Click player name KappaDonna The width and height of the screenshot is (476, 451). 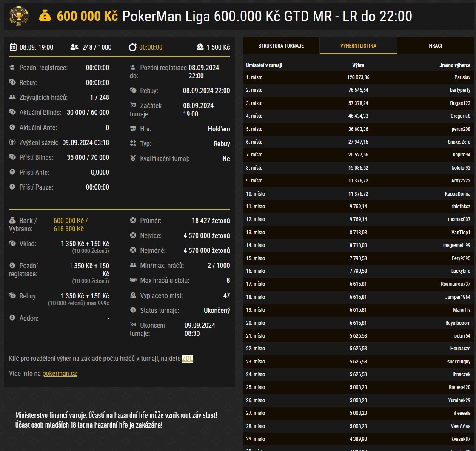[x=458, y=193]
